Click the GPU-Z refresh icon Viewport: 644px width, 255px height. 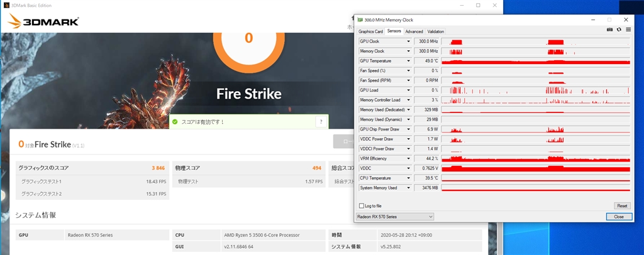(x=619, y=30)
